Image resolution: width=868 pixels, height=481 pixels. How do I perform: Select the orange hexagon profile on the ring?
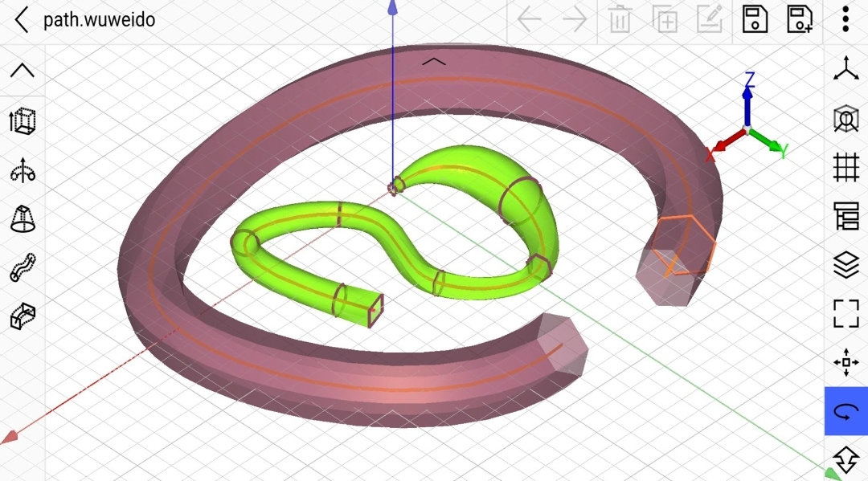pyautogui.click(x=686, y=244)
